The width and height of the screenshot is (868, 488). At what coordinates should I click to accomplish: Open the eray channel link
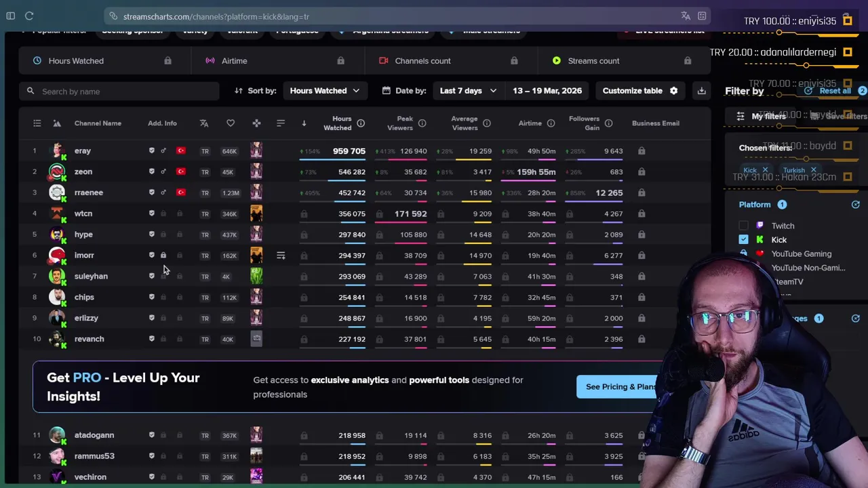point(82,150)
